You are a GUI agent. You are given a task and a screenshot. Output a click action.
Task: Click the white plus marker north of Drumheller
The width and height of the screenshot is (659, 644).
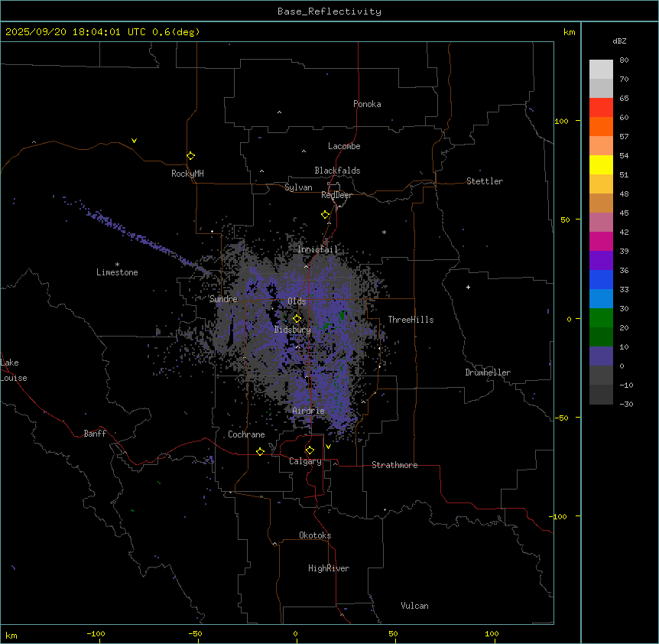(468, 287)
